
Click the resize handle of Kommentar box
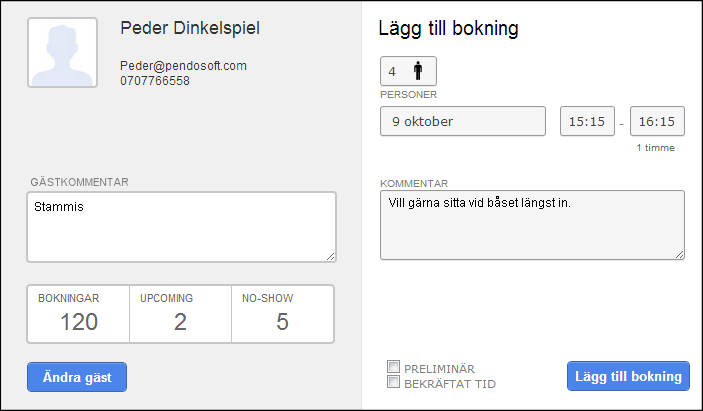[679, 255]
